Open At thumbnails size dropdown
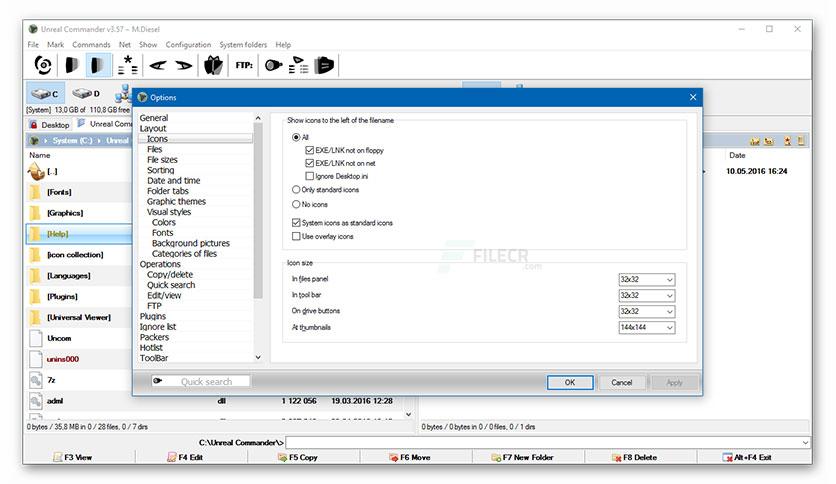836x484 pixels. click(x=647, y=327)
